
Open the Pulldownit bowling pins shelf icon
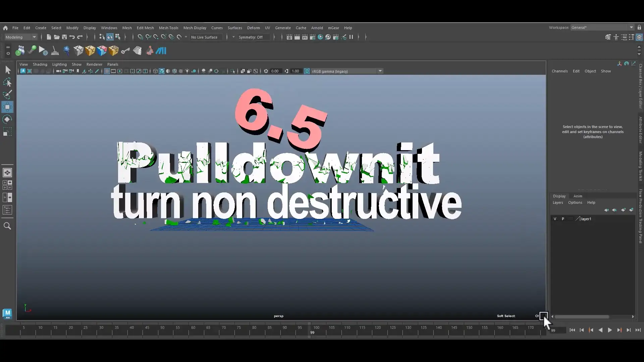point(20,51)
